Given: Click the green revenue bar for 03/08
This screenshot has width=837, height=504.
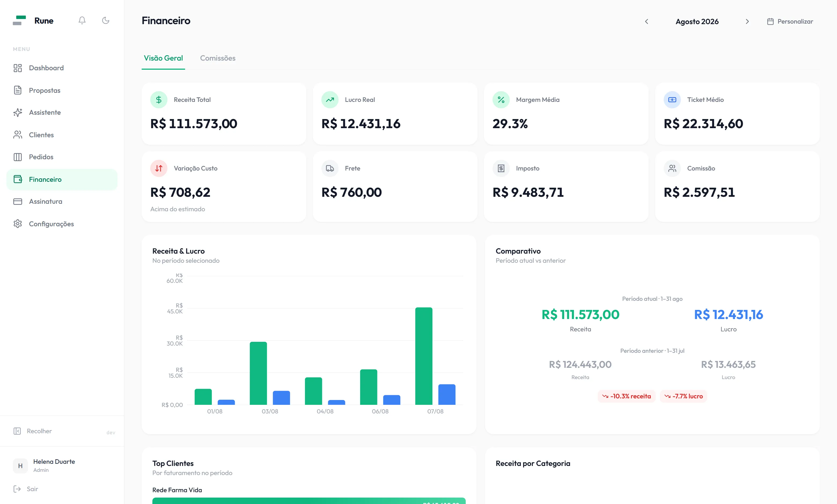Looking at the screenshot, I should click(258, 373).
